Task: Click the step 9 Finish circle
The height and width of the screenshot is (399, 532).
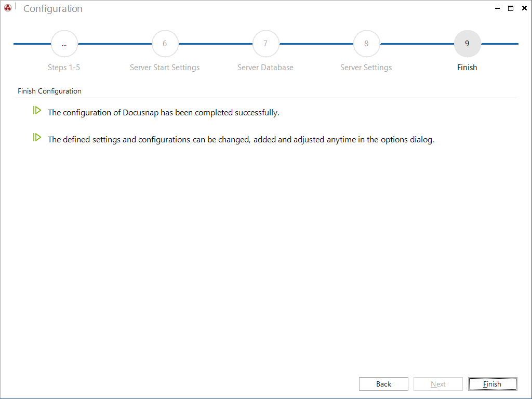Action: [467, 44]
